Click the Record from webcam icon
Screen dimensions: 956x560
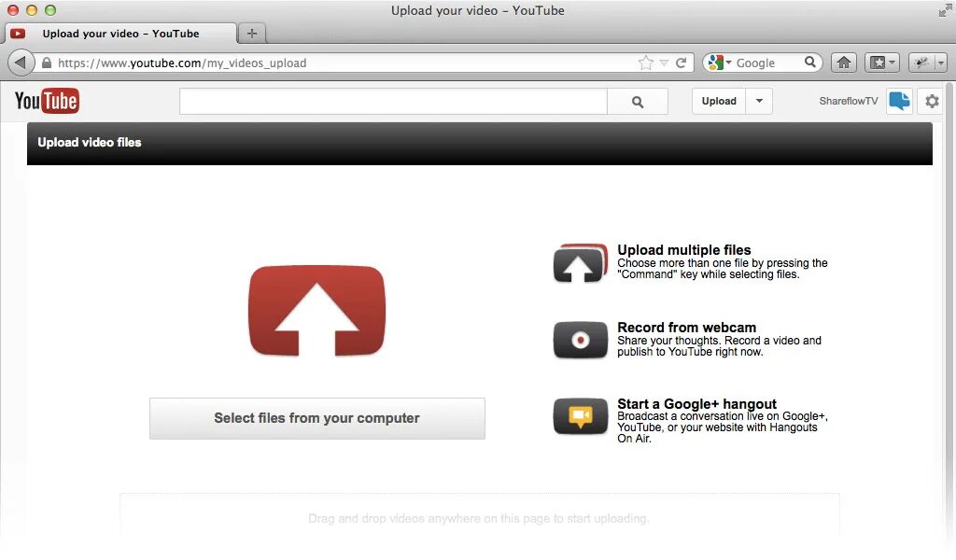pyautogui.click(x=581, y=340)
